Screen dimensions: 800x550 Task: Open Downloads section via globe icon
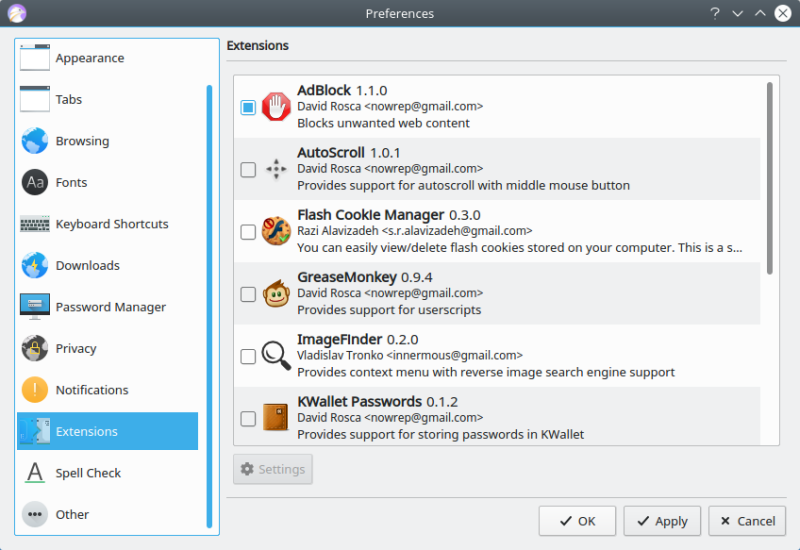pyautogui.click(x=35, y=266)
